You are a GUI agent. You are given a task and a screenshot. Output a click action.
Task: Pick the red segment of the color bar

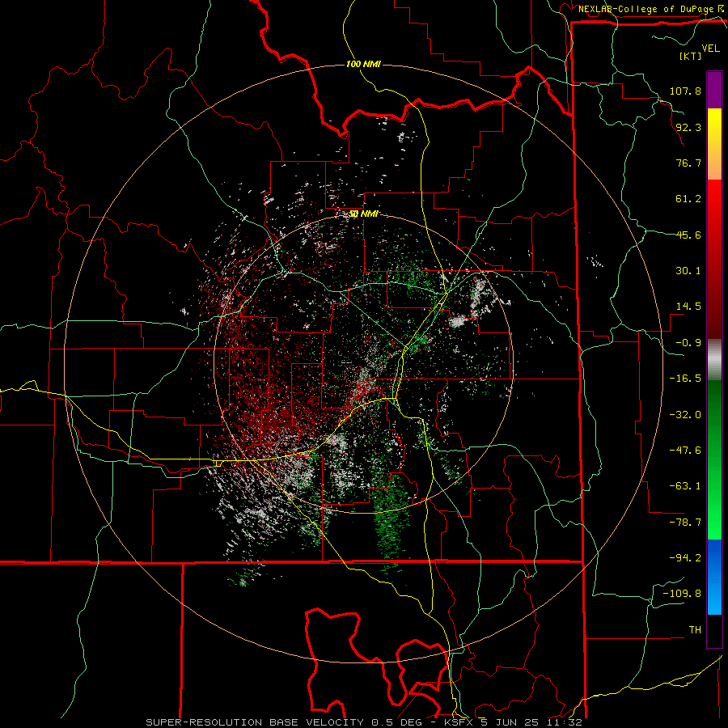click(714, 259)
